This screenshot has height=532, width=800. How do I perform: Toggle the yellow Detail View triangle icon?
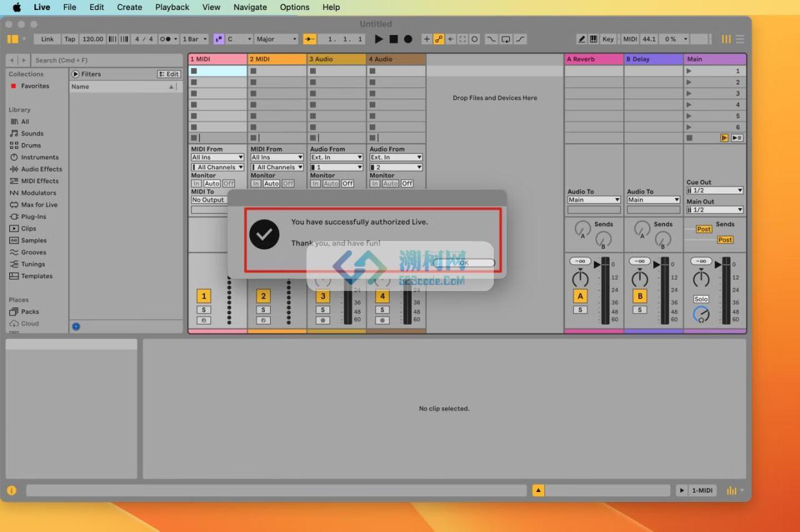(538, 491)
